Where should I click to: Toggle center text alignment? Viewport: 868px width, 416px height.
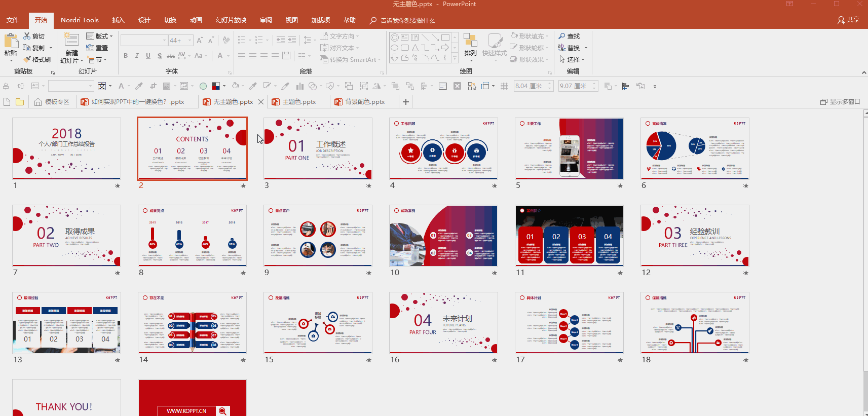coord(252,56)
